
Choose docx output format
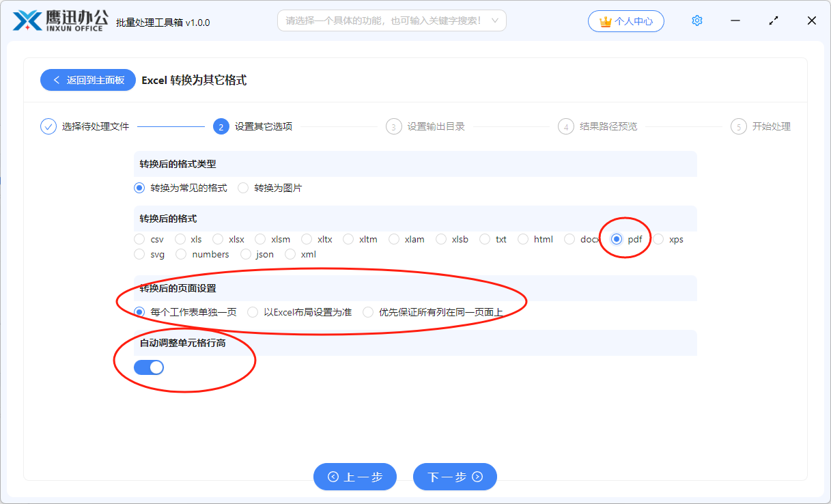569,239
